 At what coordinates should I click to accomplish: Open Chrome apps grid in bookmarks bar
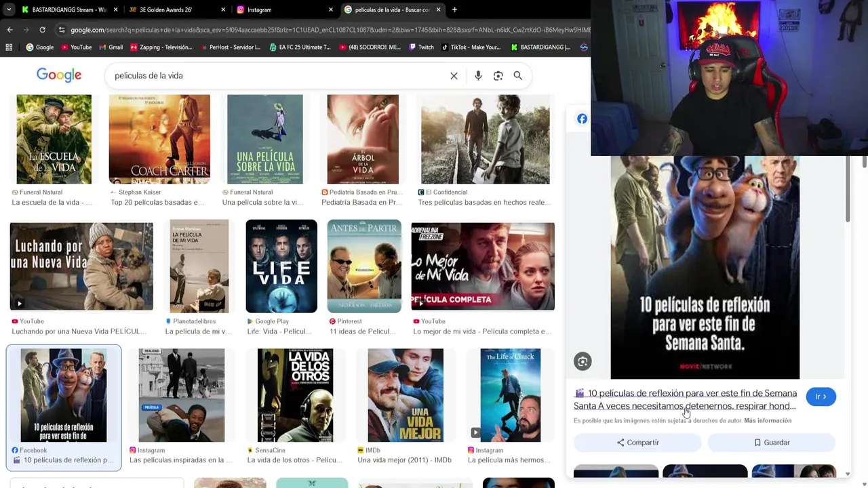(9, 47)
